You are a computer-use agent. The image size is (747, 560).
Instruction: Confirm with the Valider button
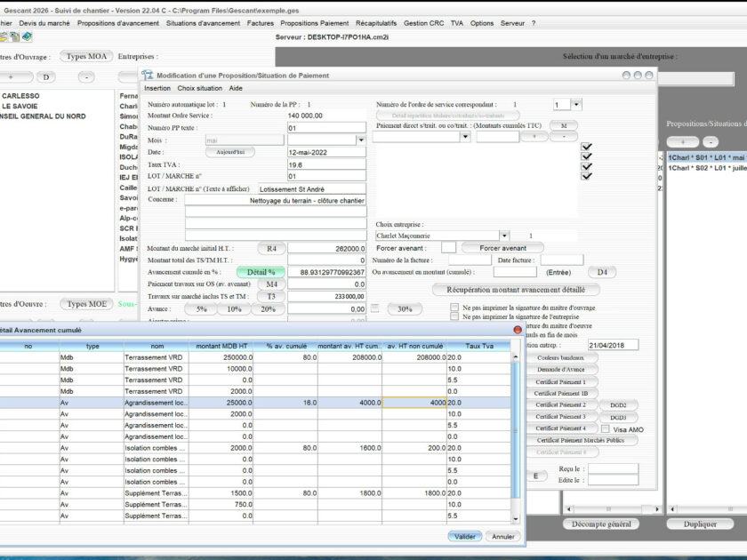(465, 537)
